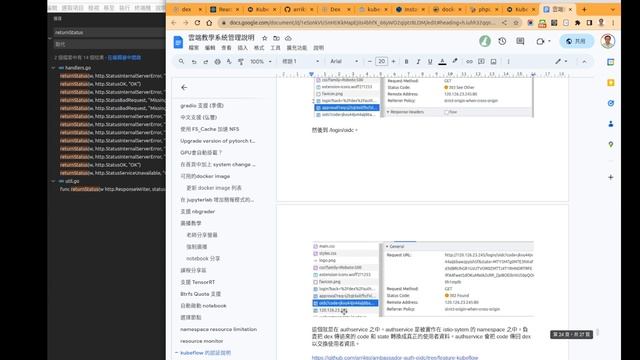Viewport: 640px width, 360px height.
Task: Pick a text color
Action: pos(442,62)
